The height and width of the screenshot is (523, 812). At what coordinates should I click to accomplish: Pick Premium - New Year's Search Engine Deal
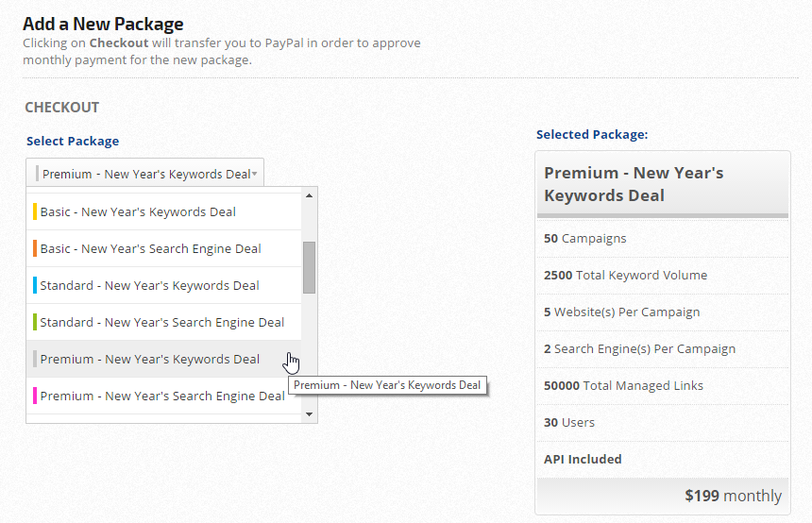coord(161,396)
